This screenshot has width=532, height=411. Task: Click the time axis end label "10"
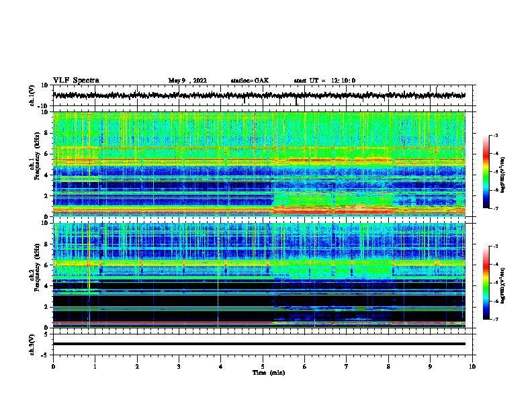pyautogui.click(x=472, y=367)
